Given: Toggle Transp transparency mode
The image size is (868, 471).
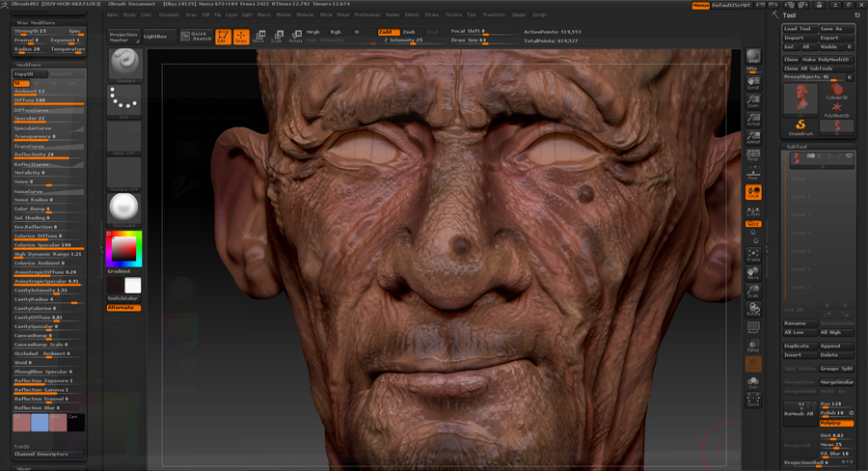Looking at the screenshot, I should 753,346.
